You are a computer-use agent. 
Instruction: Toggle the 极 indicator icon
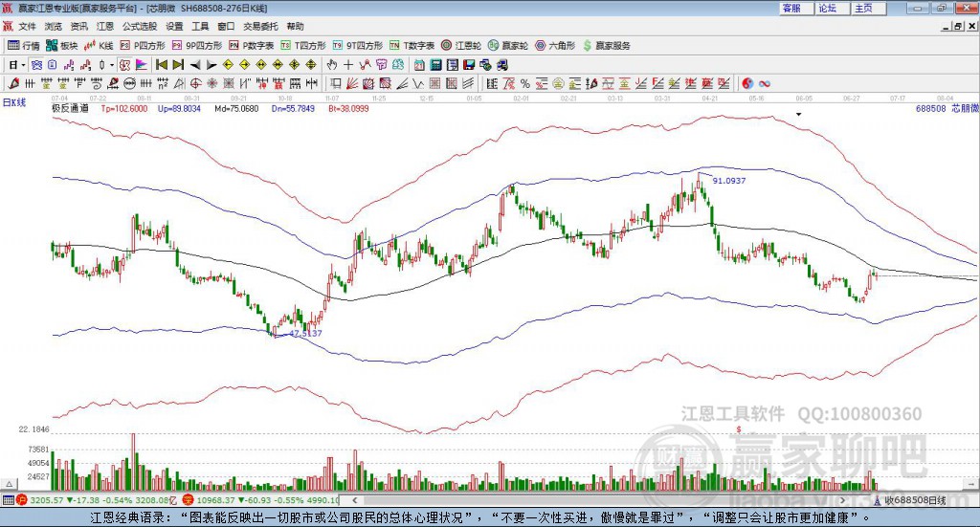pyautogui.click(x=125, y=65)
